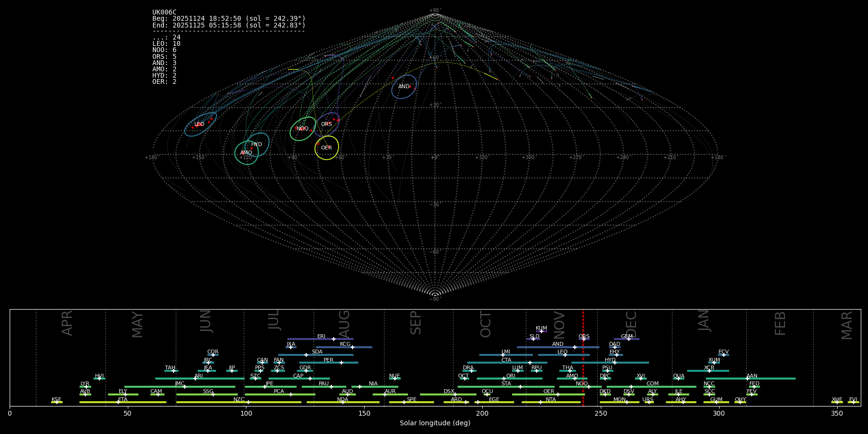Click the NOO radiant ellipse on sky map
Screen dimensions: 868x434
[303, 129]
